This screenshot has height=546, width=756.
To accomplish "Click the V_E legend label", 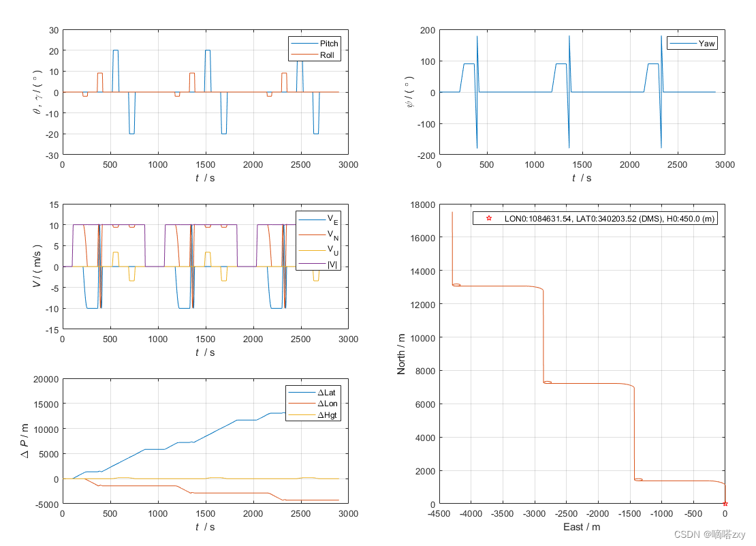I will click(x=332, y=219).
